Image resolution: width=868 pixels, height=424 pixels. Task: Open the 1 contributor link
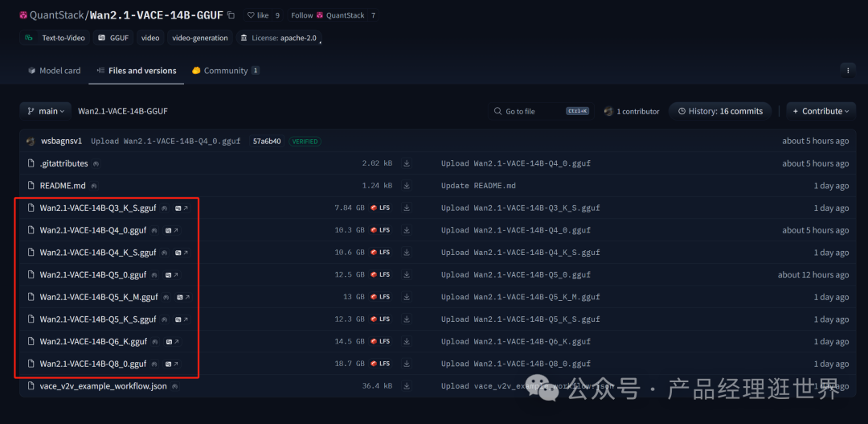[632, 111]
